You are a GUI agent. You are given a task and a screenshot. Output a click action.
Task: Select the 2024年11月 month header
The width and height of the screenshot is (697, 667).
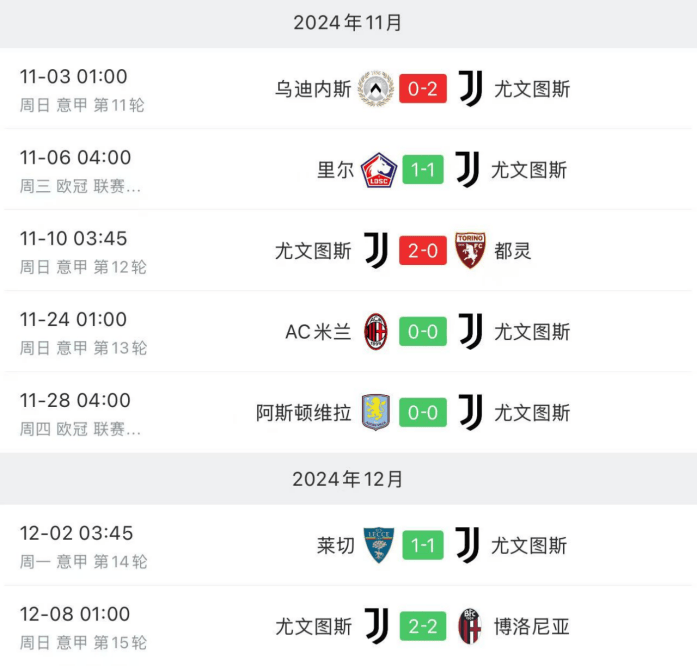pyautogui.click(x=348, y=23)
